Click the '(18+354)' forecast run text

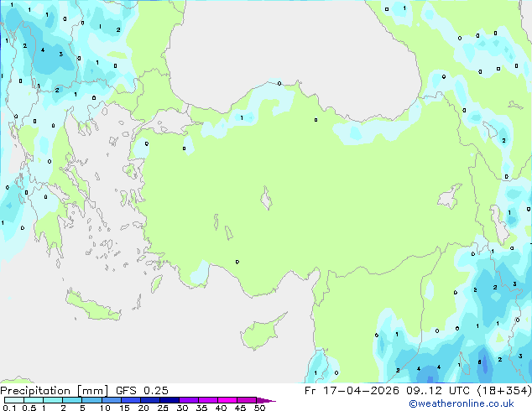click(x=504, y=391)
